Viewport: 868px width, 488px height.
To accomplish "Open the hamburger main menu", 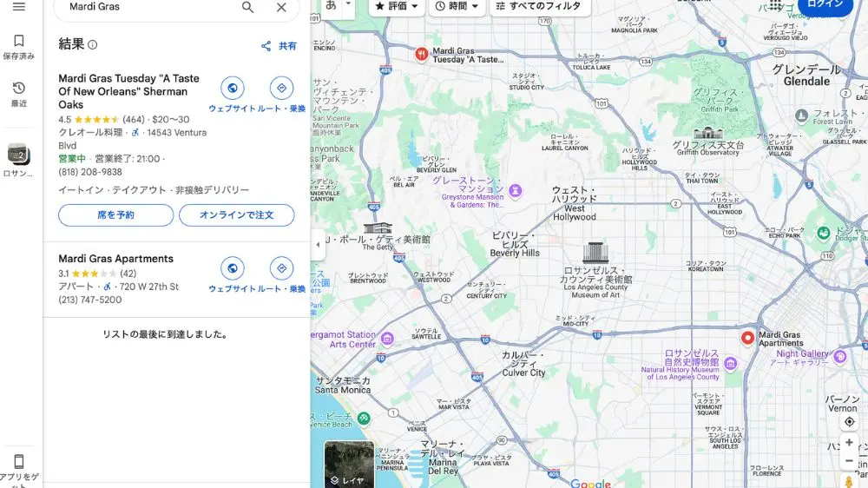I will (19, 7).
